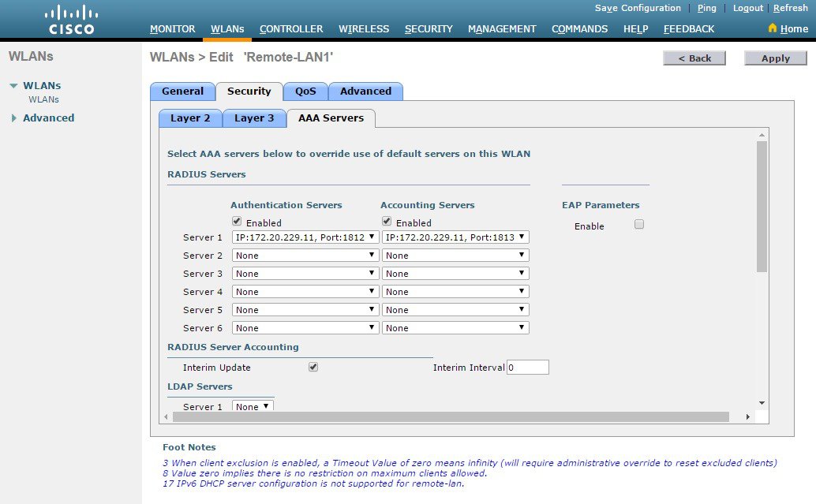Click footnote 17 about IPv6 DHCP
This screenshot has width=816, height=504.
coord(313,483)
